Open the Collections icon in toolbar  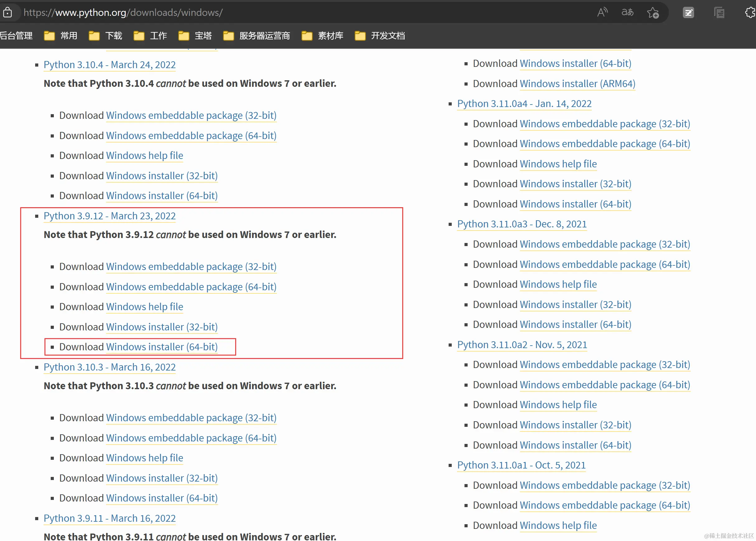point(719,13)
